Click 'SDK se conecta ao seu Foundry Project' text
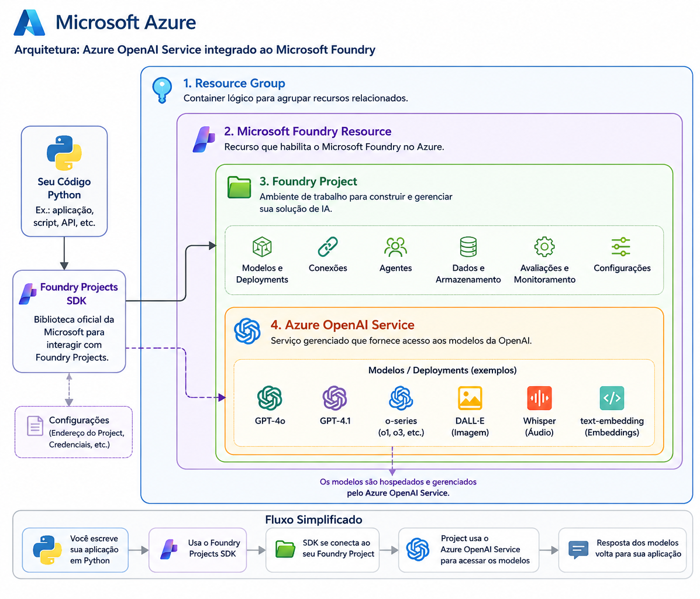The image size is (700, 599). pyautogui.click(x=338, y=548)
